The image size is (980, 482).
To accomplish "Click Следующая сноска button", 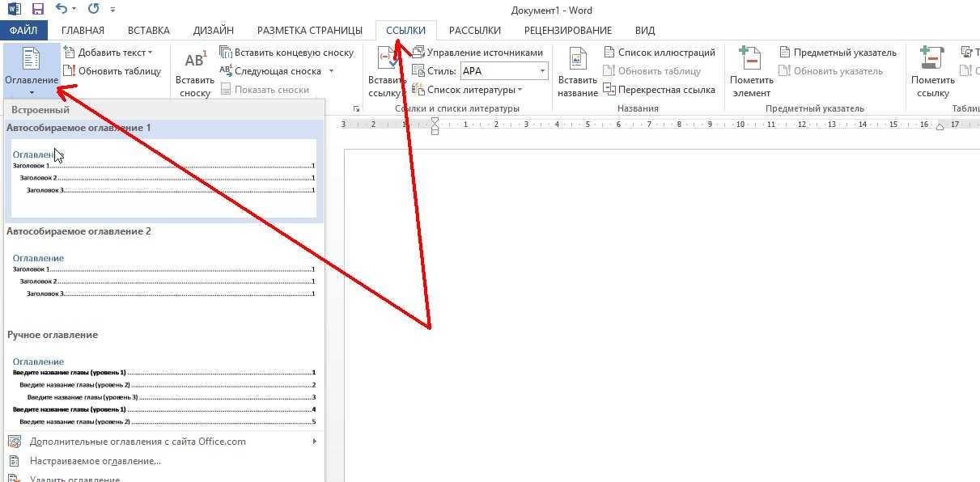I will pyautogui.click(x=271, y=71).
